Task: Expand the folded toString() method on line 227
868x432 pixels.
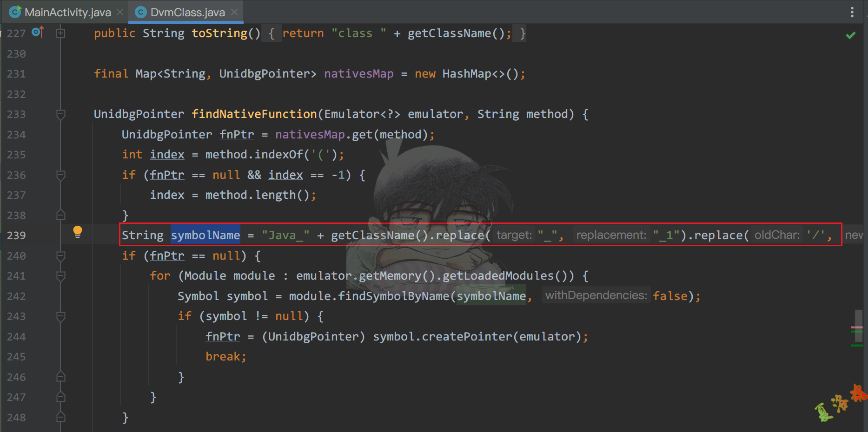Action: point(60,33)
